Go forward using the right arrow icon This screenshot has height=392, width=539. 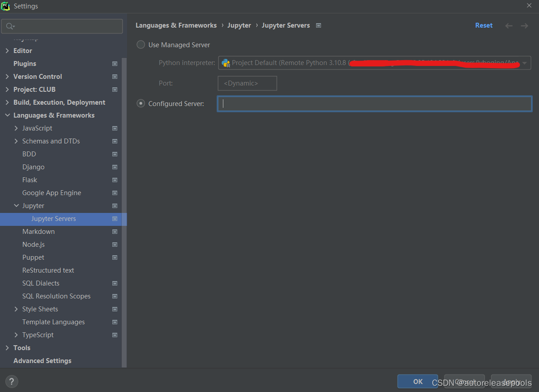tap(524, 26)
